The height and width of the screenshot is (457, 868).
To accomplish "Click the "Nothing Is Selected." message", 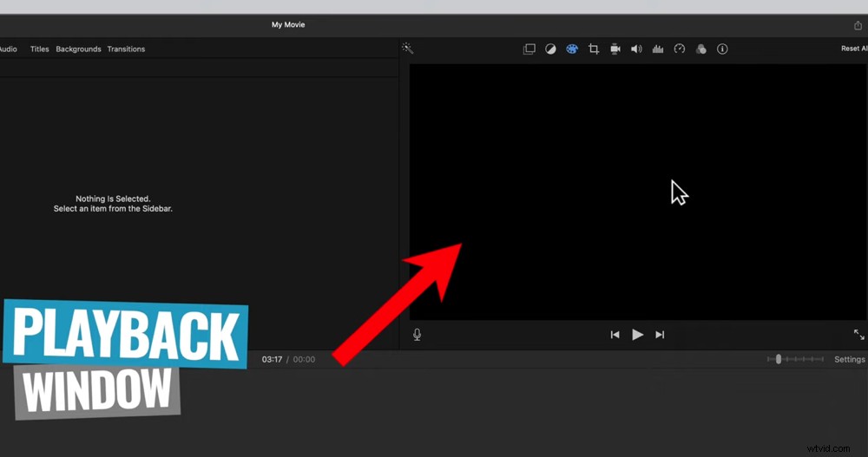I will click(113, 199).
